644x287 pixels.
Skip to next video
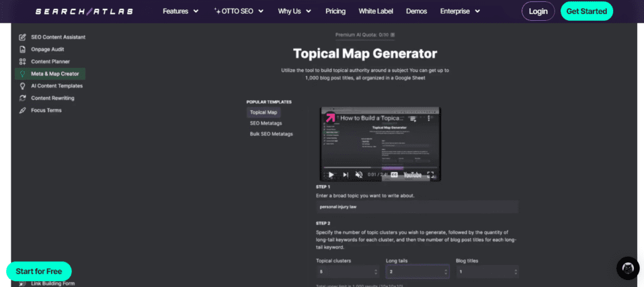click(345, 175)
